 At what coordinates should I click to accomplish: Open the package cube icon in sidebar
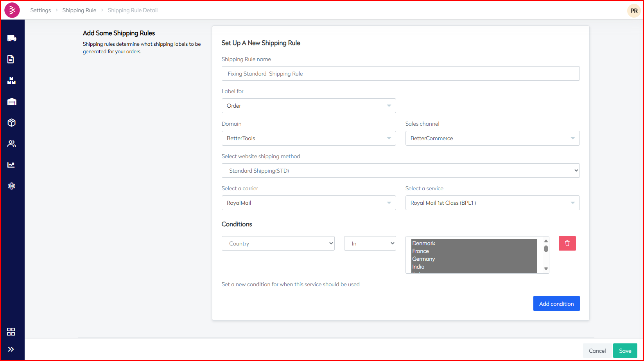pos(12,123)
